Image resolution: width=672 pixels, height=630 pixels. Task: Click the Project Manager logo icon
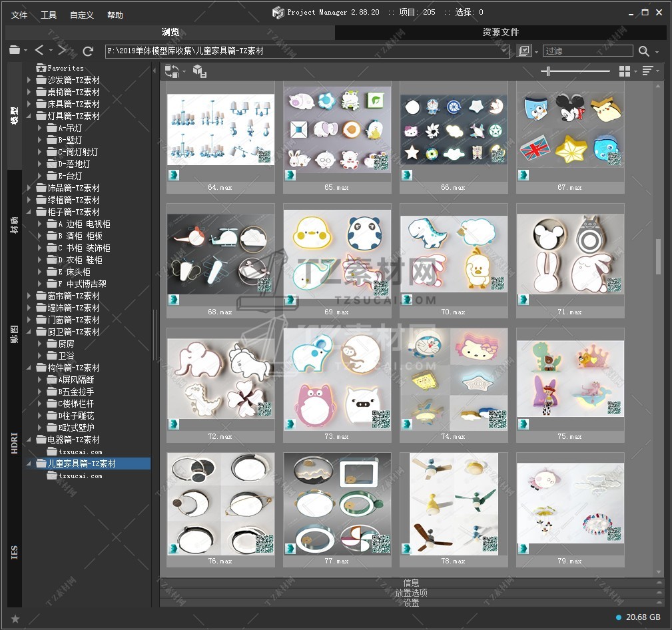[x=278, y=13]
